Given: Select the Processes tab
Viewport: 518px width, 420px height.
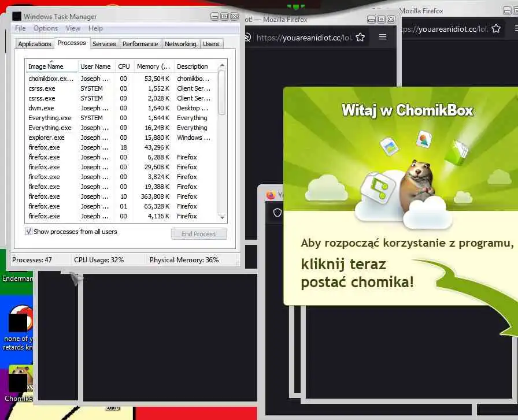Looking at the screenshot, I should click(x=72, y=43).
